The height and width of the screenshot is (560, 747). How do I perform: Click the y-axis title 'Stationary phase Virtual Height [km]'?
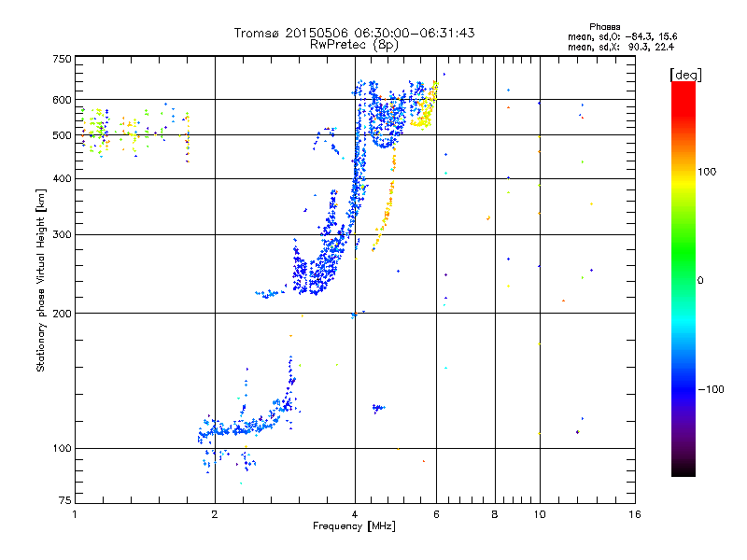(41, 280)
